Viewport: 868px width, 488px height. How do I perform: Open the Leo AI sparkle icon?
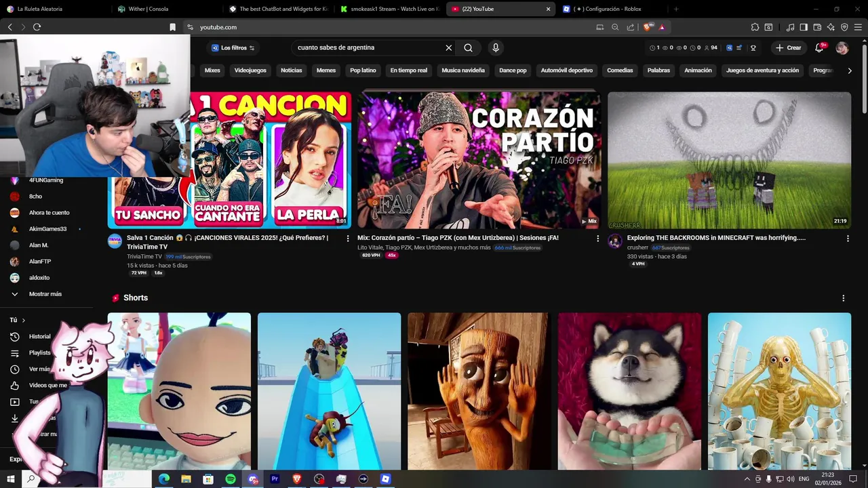[x=831, y=27]
